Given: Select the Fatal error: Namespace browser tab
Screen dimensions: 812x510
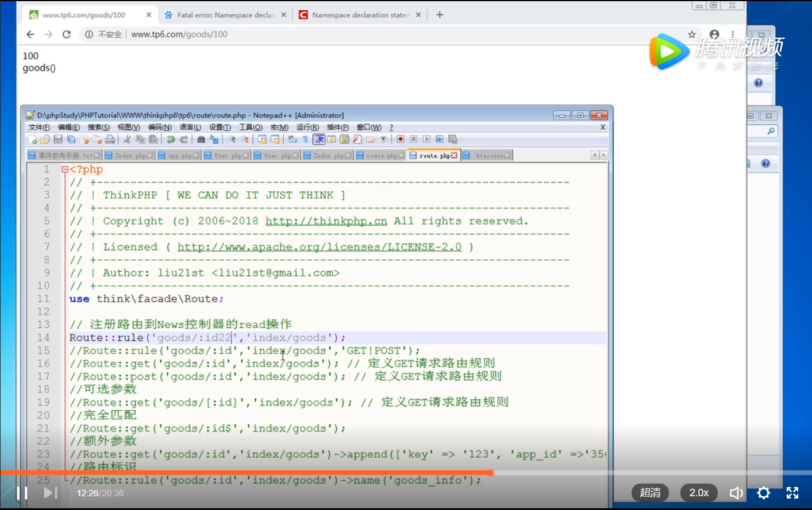Looking at the screenshot, I should coord(226,15).
